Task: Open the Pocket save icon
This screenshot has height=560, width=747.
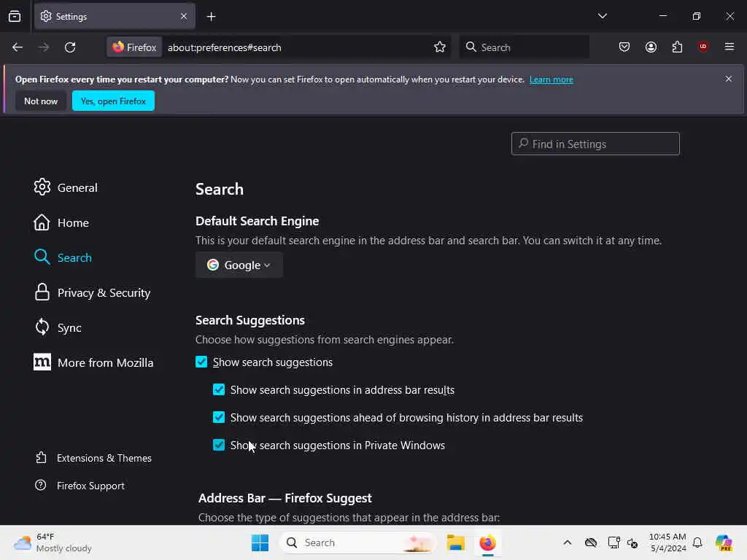Action: 624,47
